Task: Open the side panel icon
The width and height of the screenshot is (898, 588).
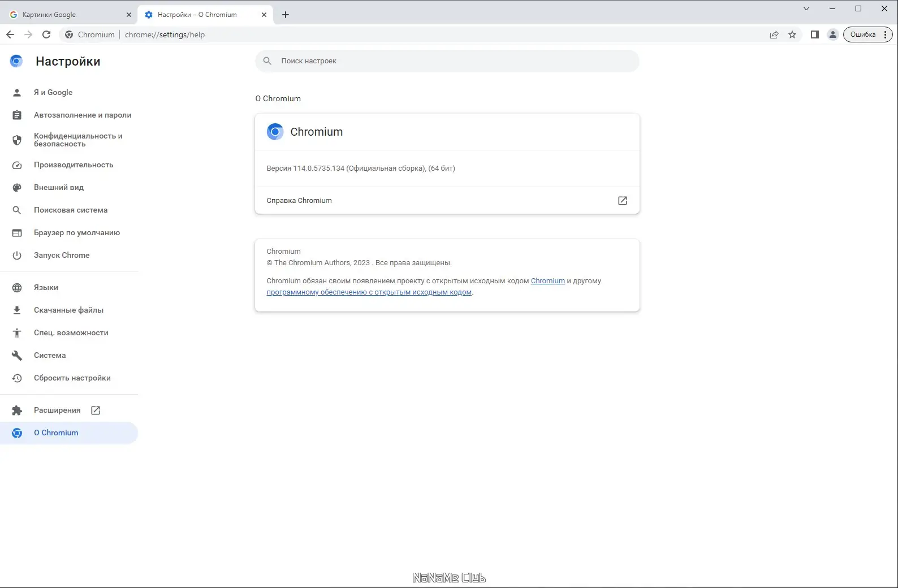Action: tap(815, 34)
